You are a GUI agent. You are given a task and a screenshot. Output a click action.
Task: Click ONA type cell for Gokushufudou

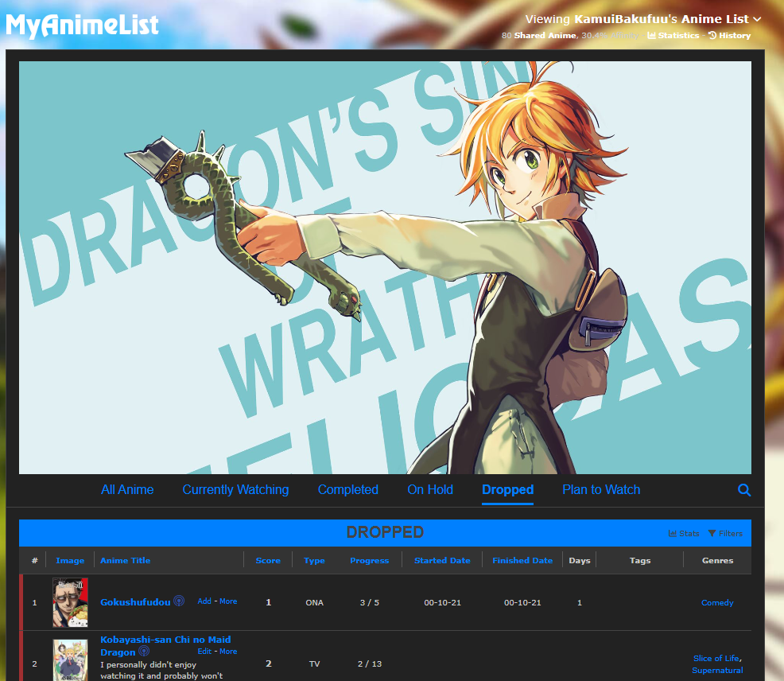click(x=315, y=602)
